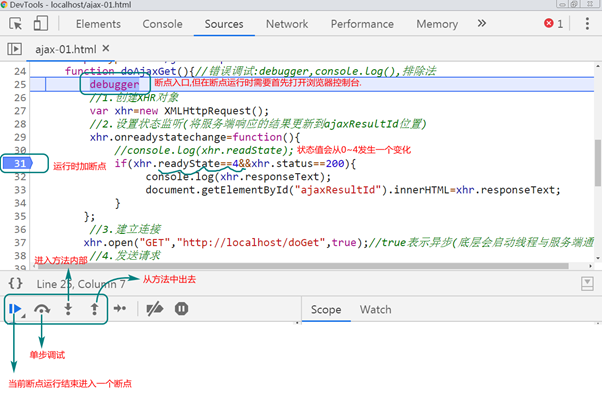This screenshot has width=602, height=407.
Task: Step into next function call
Action: (x=68, y=309)
